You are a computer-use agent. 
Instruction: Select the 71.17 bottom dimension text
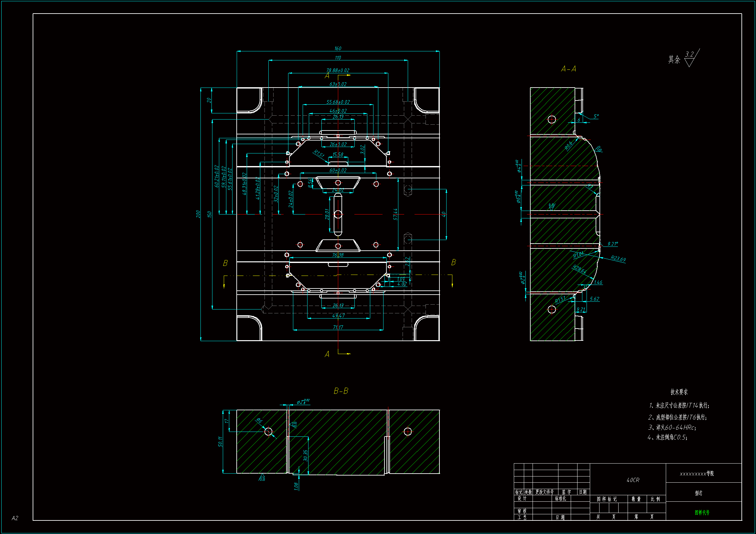[x=338, y=327]
